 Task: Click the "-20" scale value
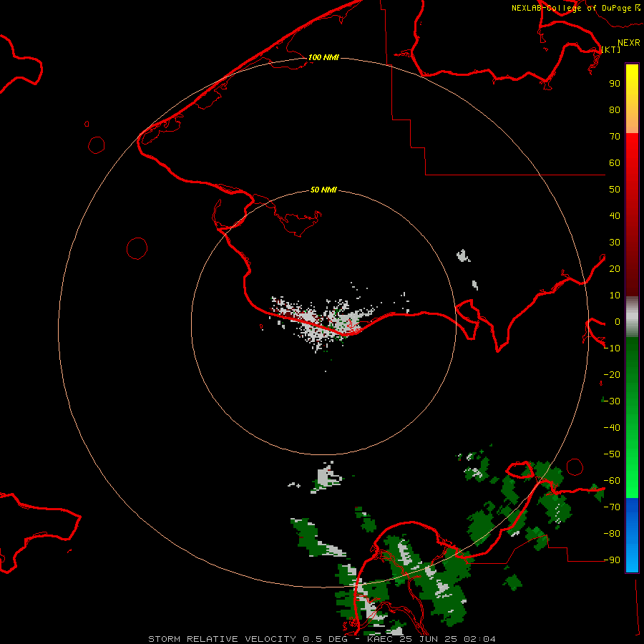pos(612,374)
